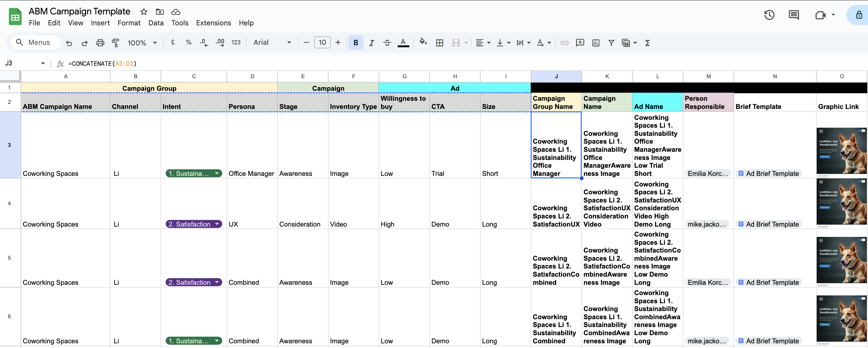Click the Menus search button

pyautogui.click(x=35, y=43)
